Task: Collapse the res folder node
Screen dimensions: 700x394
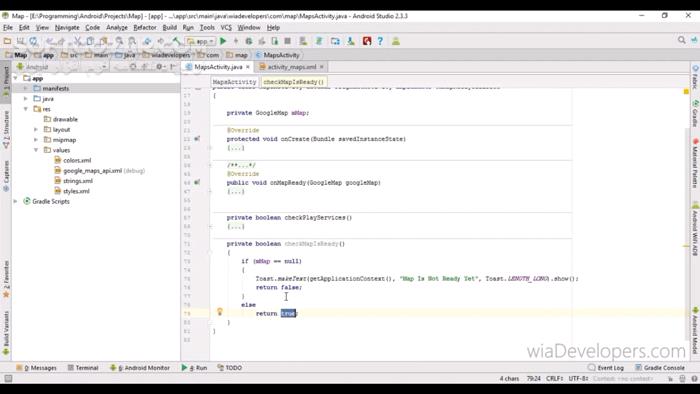Action: [x=26, y=109]
